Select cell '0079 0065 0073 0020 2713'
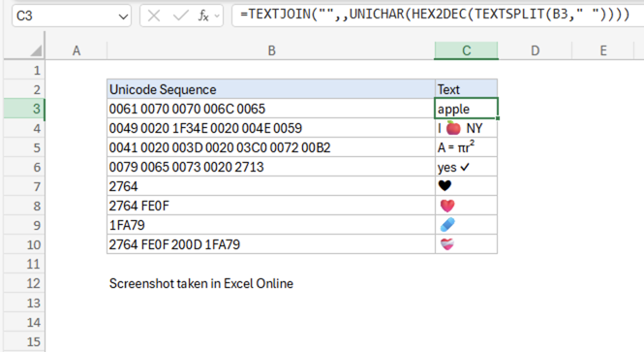 pyautogui.click(x=271, y=167)
